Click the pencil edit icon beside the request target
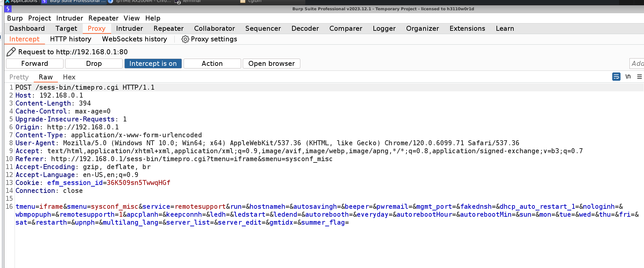Image resolution: width=644 pixels, height=268 pixels. 11,52
